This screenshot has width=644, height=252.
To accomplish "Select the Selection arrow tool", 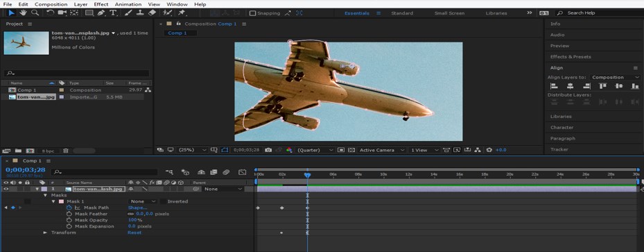I will (11, 12).
